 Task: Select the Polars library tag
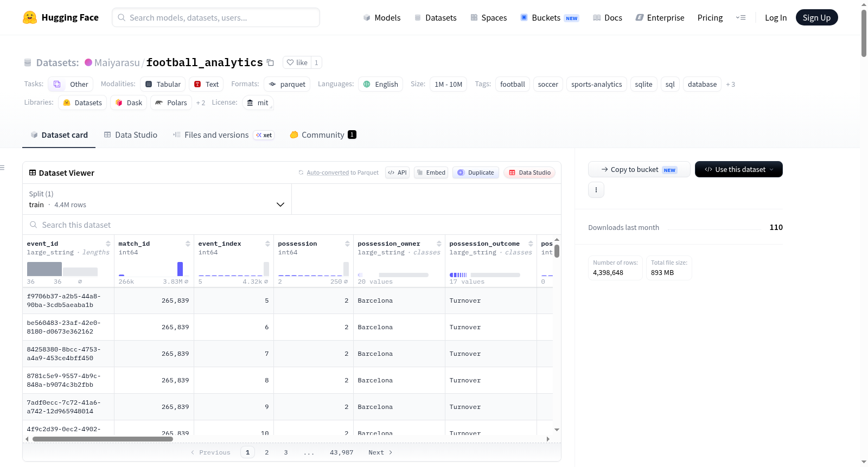(x=171, y=103)
